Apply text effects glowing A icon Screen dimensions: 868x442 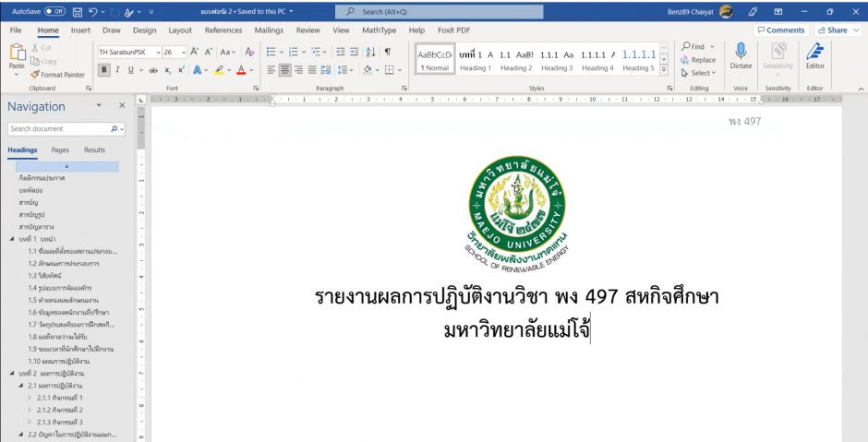[197, 70]
